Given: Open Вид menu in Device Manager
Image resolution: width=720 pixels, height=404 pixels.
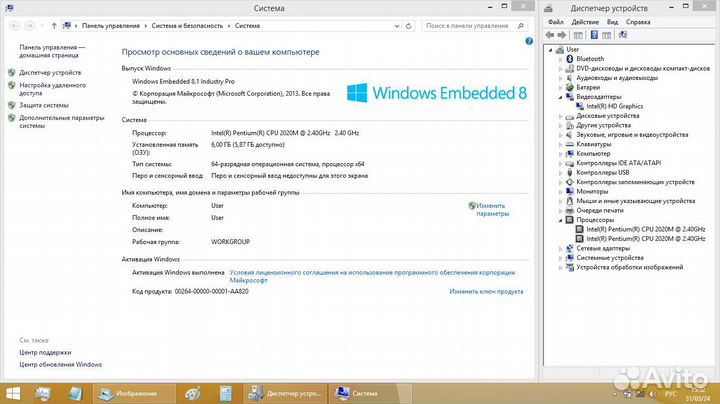Looking at the screenshot, I should (x=612, y=22).
